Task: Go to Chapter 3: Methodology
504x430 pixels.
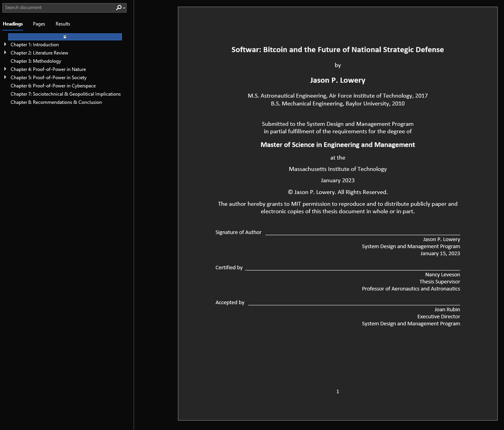Action: coord(36,61)
